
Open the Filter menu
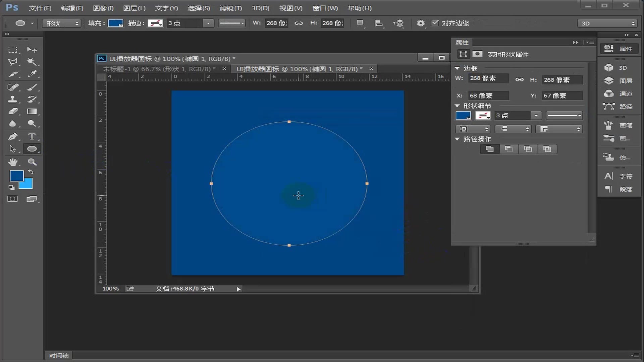(230, 8)
